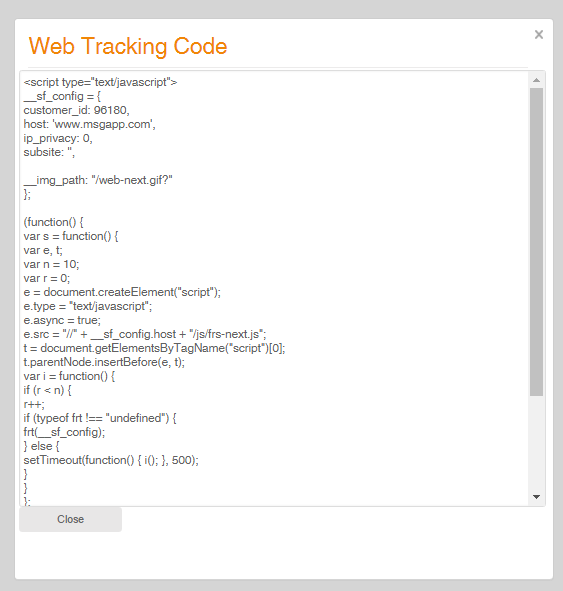Click the line "ip_privacy: 0,"
Screen dimensions: 563x591
[58, 138]
